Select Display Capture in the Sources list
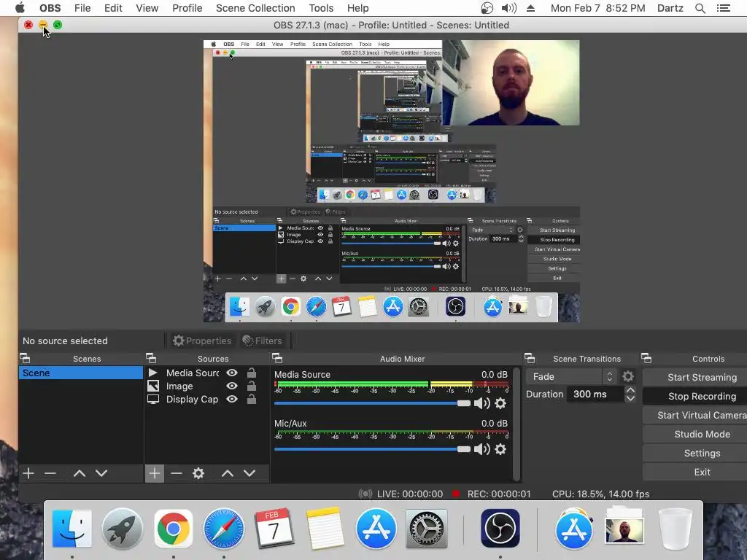Viewport: 747px width, 560px height. click(192, 399)
